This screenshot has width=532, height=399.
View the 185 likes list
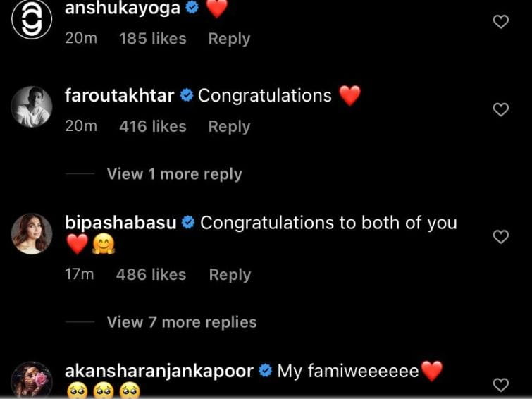[153, 38]
